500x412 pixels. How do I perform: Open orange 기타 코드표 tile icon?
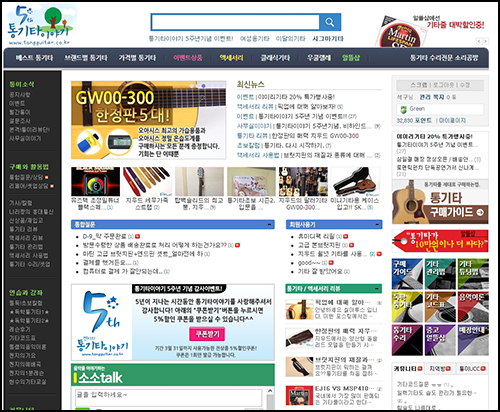440,307
